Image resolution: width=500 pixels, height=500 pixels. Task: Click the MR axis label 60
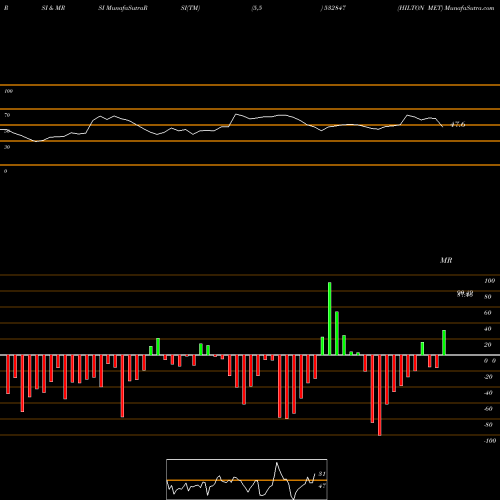pyautogui.click(x=488, y=313)
